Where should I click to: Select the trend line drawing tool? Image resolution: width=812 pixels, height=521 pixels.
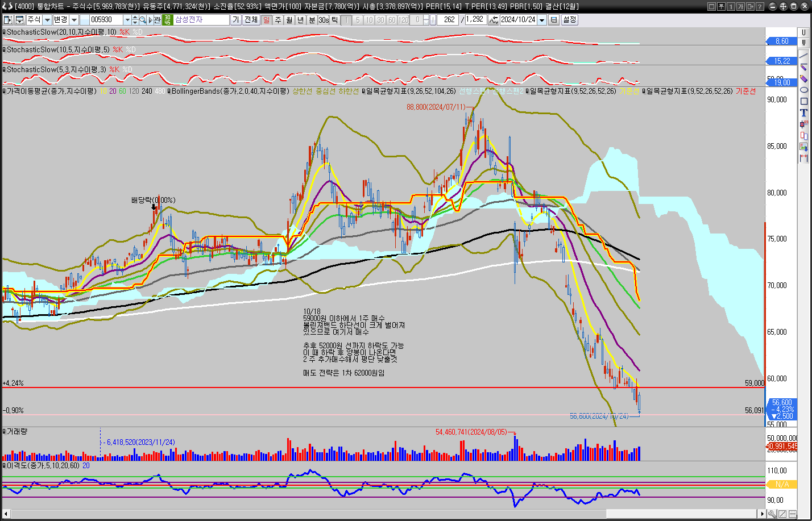point(803,55)
